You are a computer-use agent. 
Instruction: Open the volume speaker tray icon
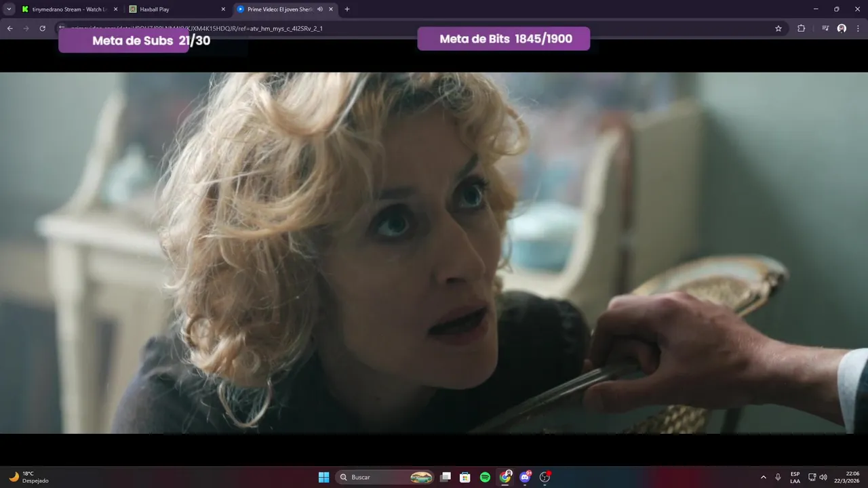tap(823, 477)
